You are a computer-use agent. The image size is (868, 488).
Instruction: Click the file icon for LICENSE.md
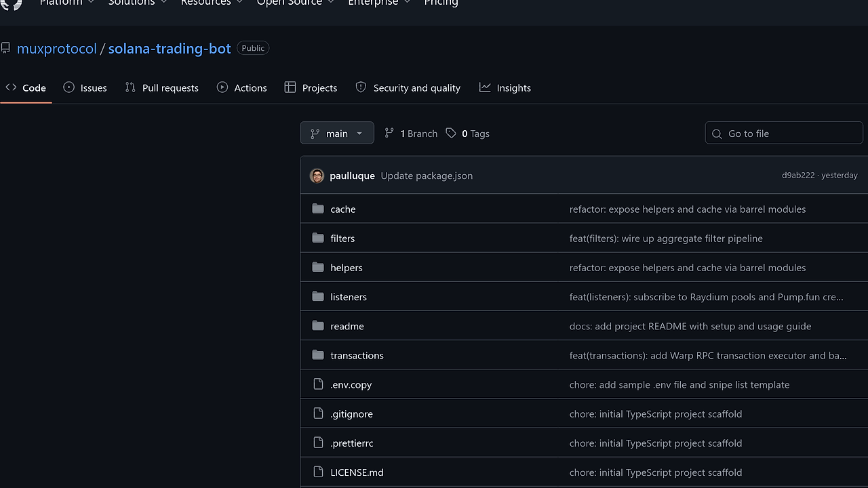click(318, 472)
